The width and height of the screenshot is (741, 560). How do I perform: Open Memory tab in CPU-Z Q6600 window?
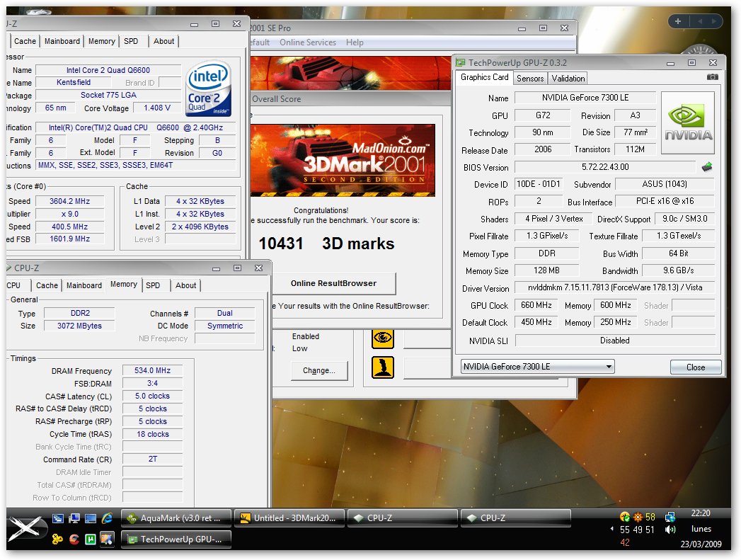102,41
